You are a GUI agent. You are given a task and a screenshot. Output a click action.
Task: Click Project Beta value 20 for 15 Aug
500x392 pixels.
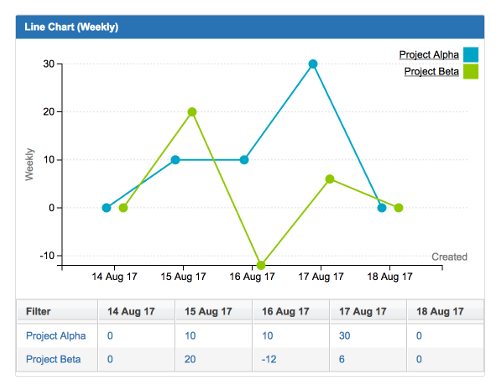tap(190, 359)
